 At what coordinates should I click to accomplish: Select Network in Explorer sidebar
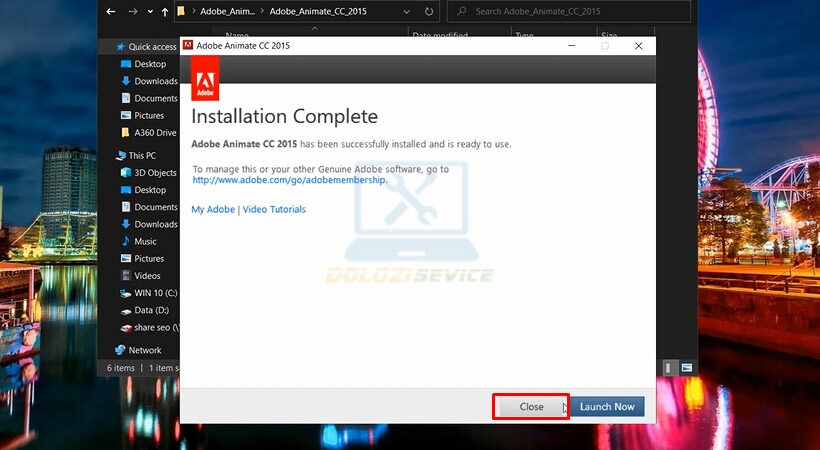tap(139, 350)
